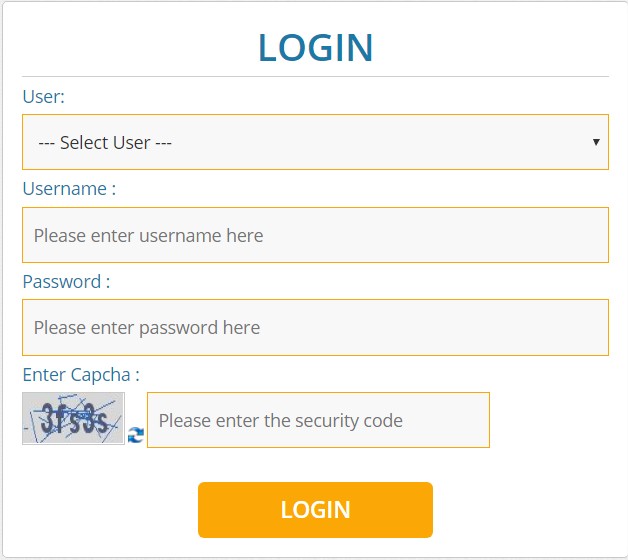This screenshot has height=560, width=628.
Task: Click 'Please enter password here' placeholder
Action: click(147, 328)
